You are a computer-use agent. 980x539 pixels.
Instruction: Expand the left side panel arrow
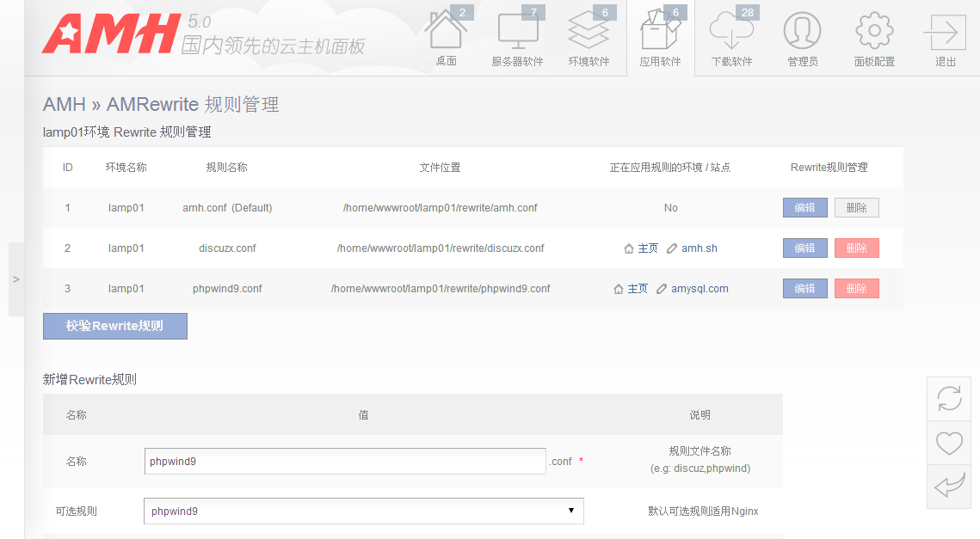[x=16, y=279]
